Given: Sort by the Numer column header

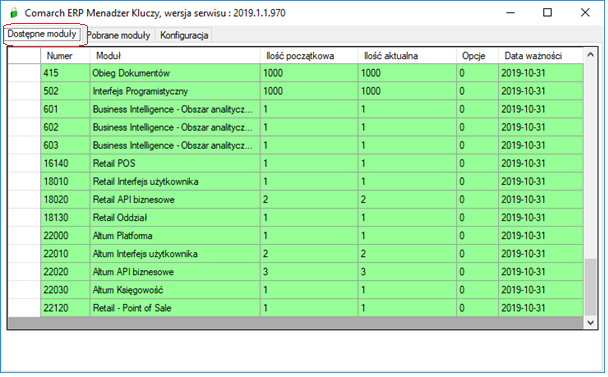Looking at the screenshot, I should coord(65,56).
